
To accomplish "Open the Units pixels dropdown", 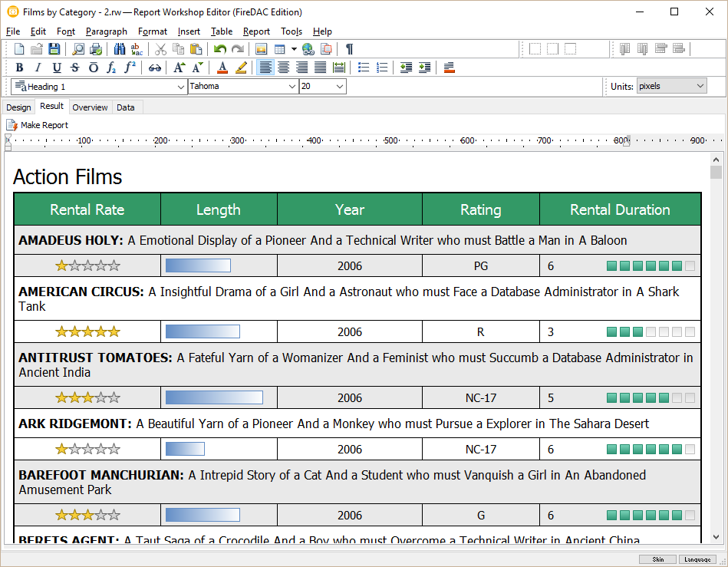I will (700, 87).
